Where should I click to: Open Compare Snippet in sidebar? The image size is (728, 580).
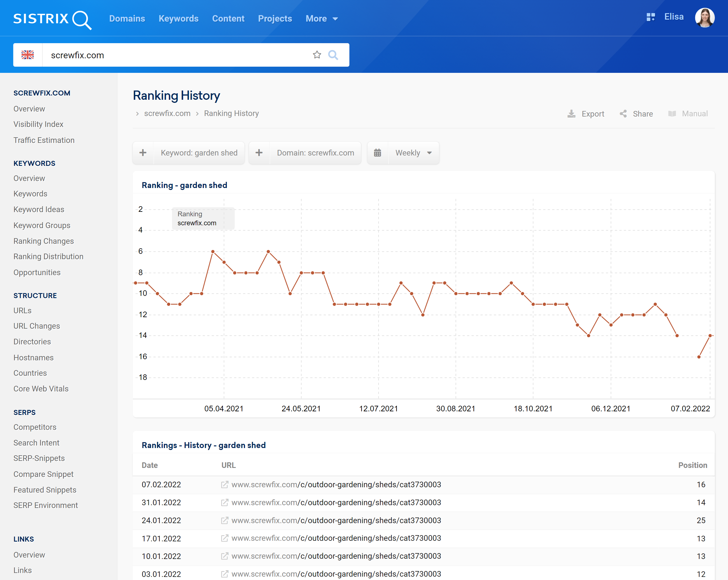(x=44, y=474)
